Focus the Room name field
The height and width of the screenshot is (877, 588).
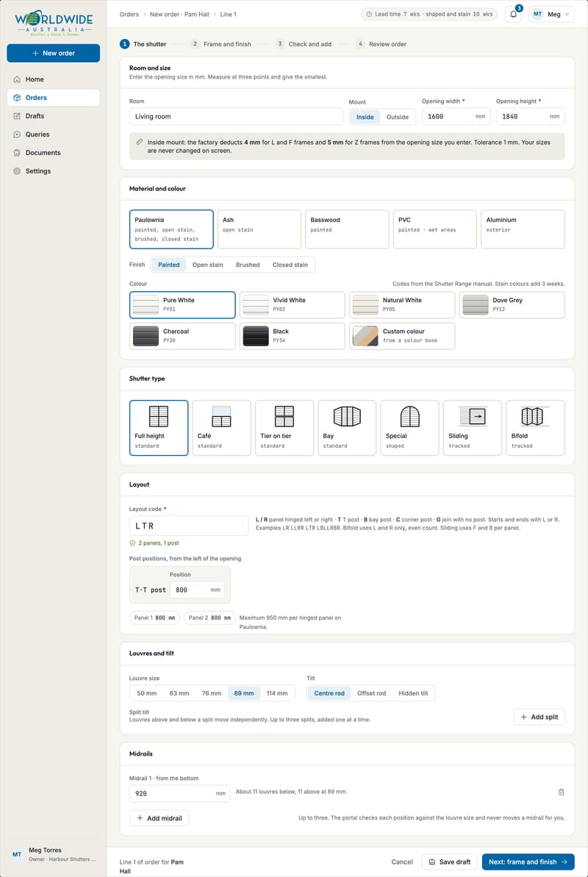236,116
